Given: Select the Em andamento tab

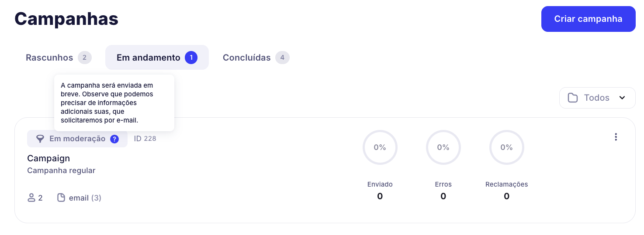Looking at the screenshot, I should coord(149,58).
